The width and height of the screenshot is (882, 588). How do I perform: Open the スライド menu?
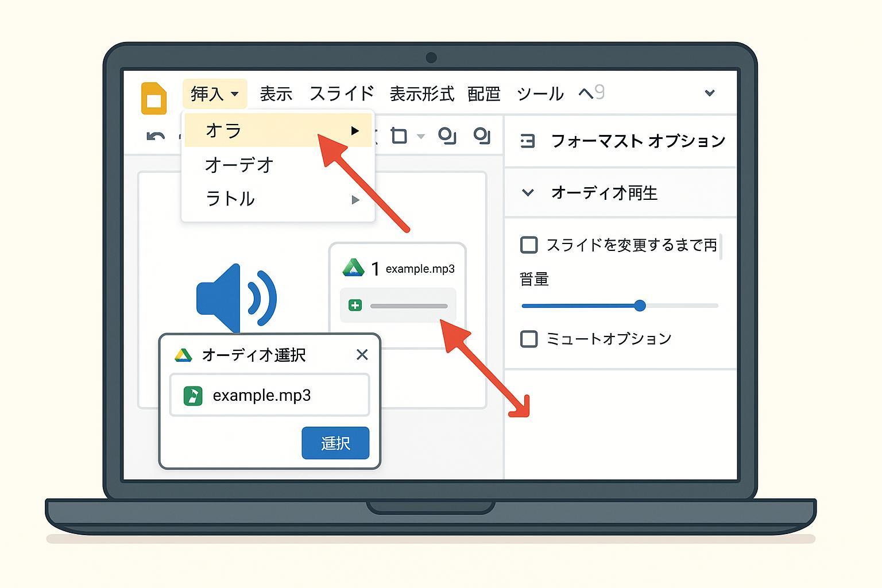pos(342,94)
